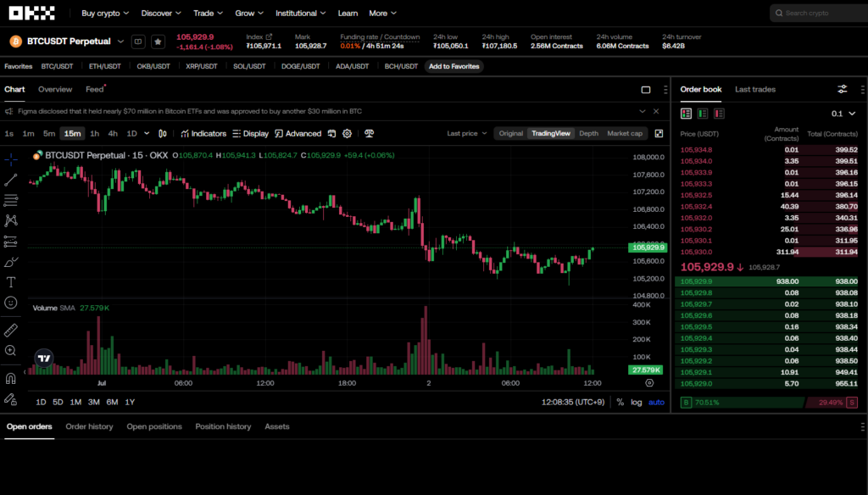Click the balance scale compare icon

pyautogui.click(x=370, y=133)
